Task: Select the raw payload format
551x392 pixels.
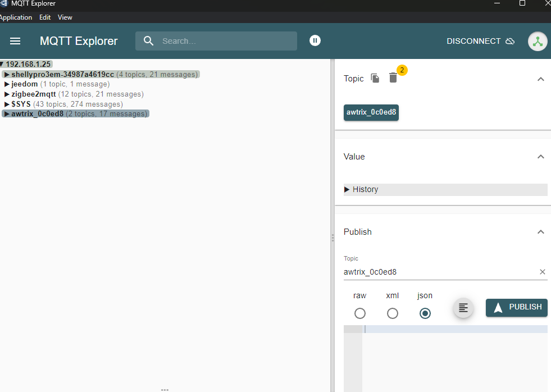Action: [x=360, y=313]
